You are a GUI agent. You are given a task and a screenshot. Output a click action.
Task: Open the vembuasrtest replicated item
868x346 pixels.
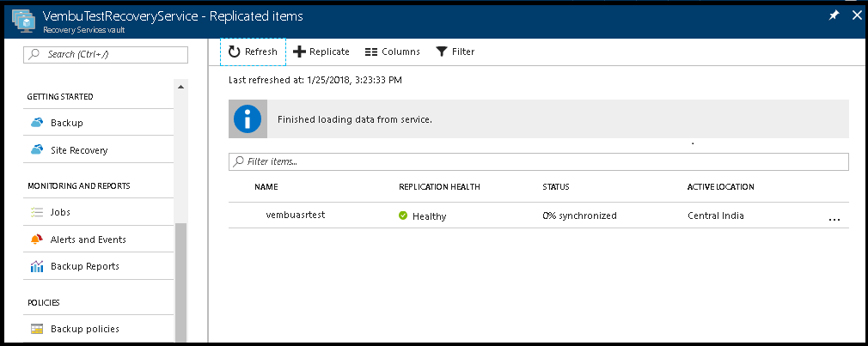click(x=295, y=215)
